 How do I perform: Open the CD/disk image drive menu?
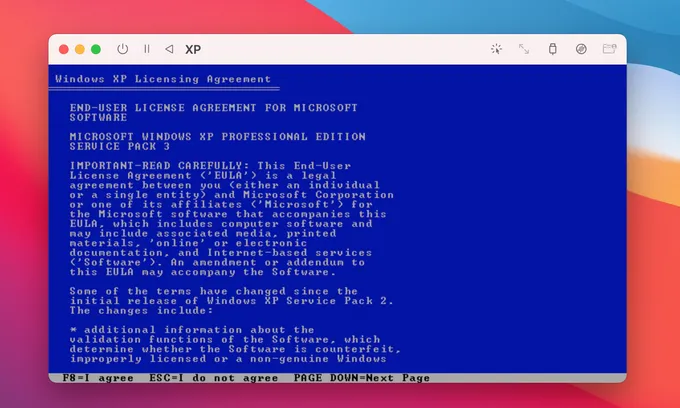click(x=581, y=49)
